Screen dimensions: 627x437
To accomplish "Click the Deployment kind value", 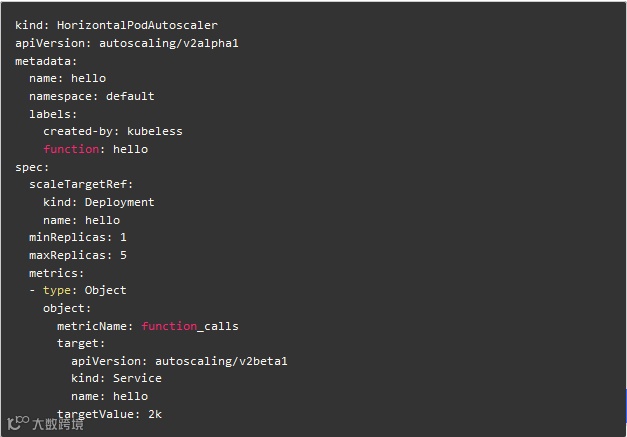I will tap(119, 202).
